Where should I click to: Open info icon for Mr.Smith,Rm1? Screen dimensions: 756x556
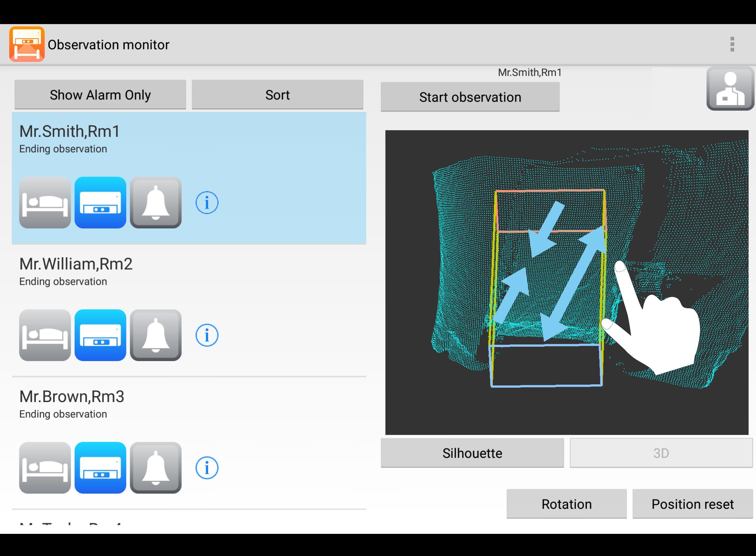click(x=207, y=203)
